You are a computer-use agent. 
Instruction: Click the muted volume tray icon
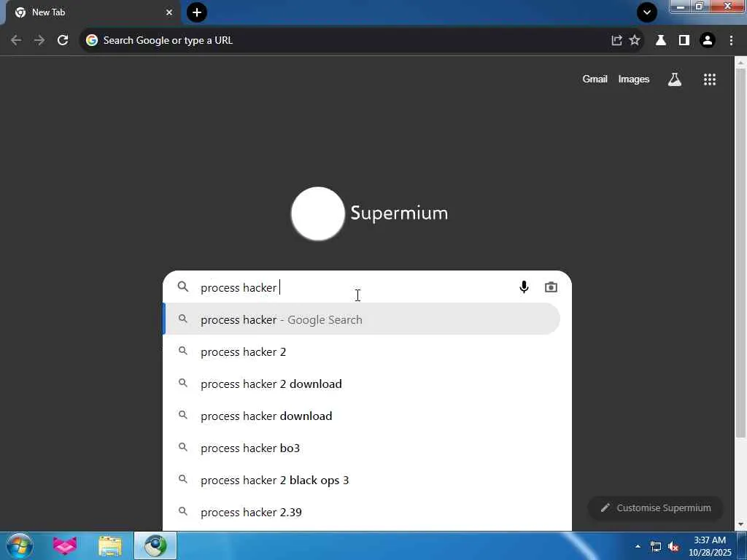coord(673,547)
